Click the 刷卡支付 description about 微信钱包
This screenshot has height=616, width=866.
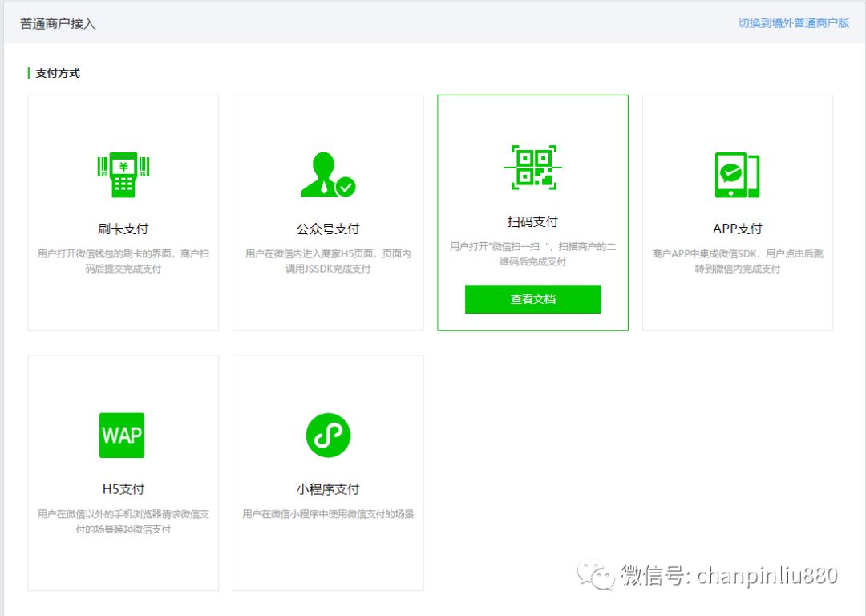point(123,261)
